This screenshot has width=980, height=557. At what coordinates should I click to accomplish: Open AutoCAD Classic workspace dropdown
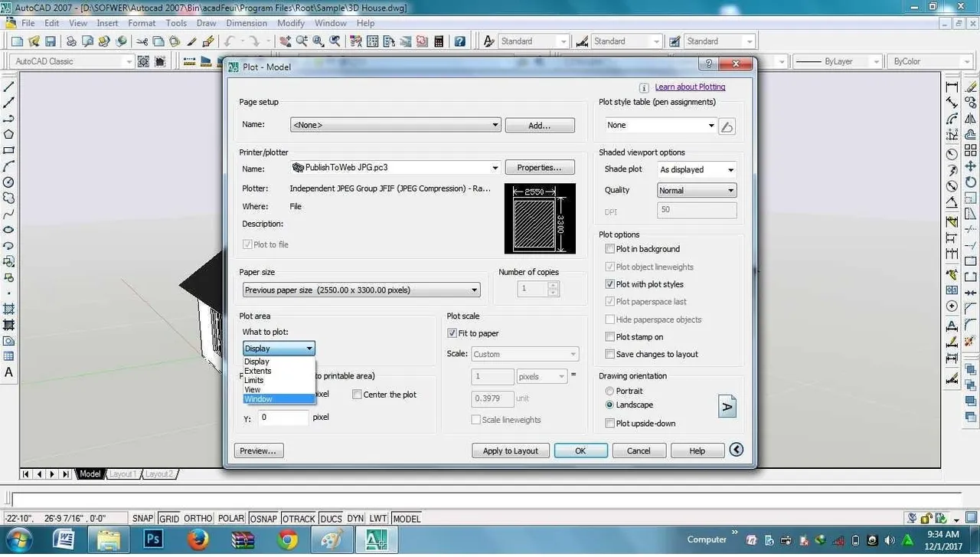[x=73, y=61]
